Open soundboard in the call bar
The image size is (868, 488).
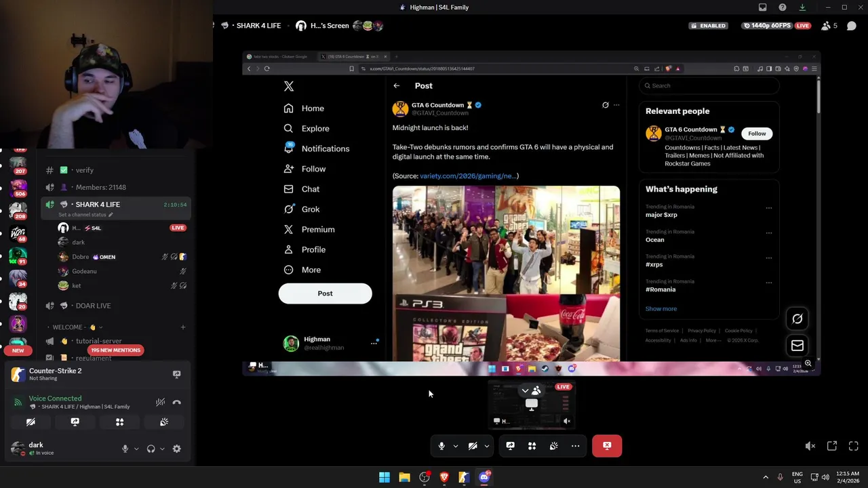click(554, 446)
